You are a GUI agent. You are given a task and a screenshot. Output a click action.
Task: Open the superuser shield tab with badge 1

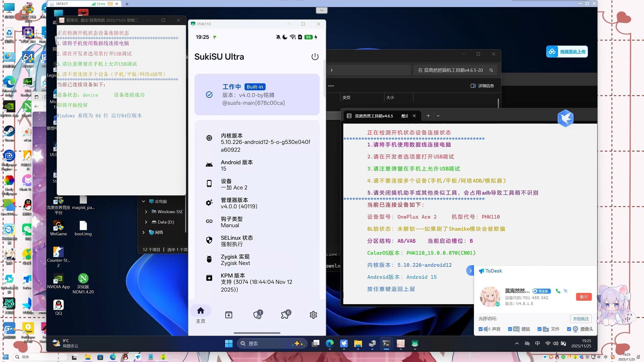click(x=258, y=314)
